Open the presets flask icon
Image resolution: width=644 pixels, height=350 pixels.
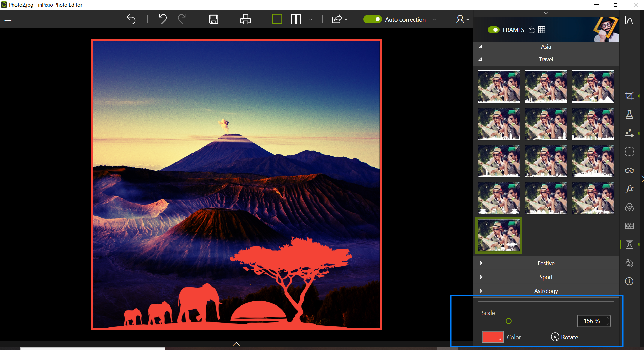click(629, 115)
